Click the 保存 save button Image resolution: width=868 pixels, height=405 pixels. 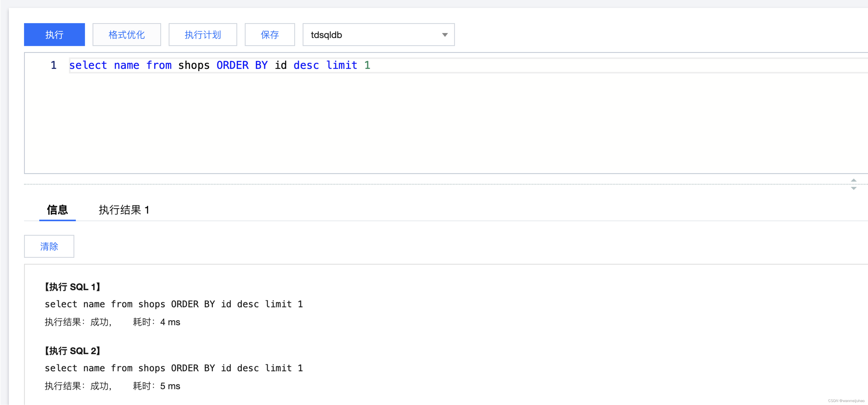270,34
